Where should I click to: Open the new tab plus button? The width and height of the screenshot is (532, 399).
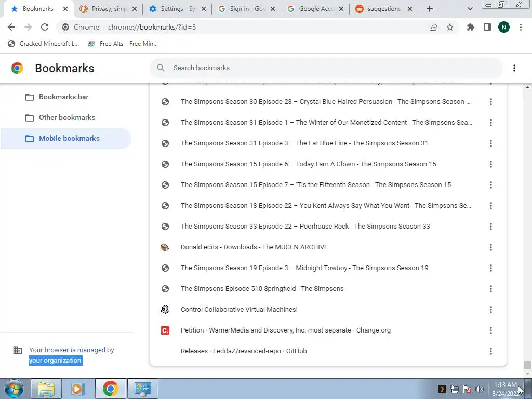tap(430, 9)
